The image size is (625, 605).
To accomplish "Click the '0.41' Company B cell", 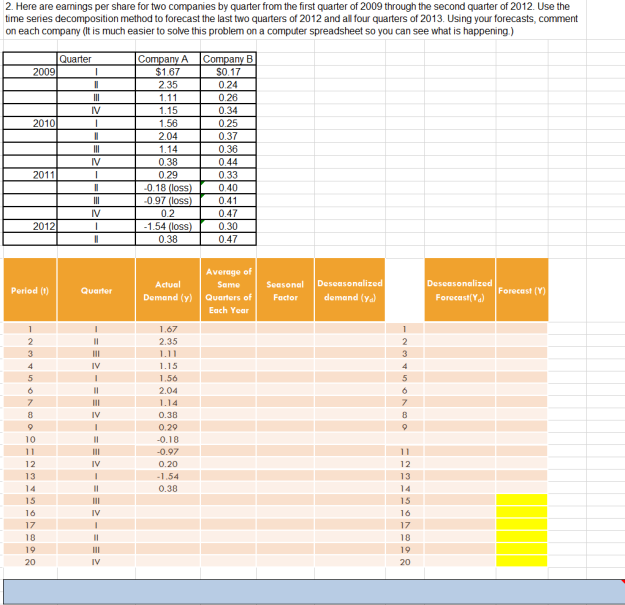I will point(228,200).
